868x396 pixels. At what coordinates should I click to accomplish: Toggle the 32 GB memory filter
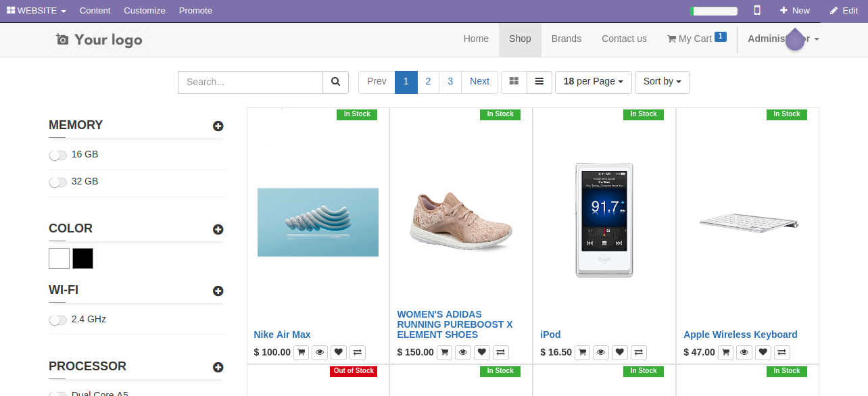[58, 182]
